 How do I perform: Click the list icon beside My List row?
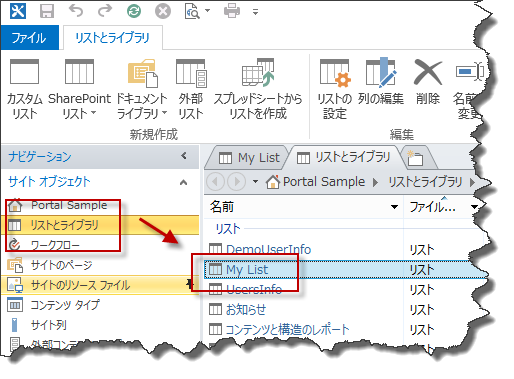click(215, 269)
